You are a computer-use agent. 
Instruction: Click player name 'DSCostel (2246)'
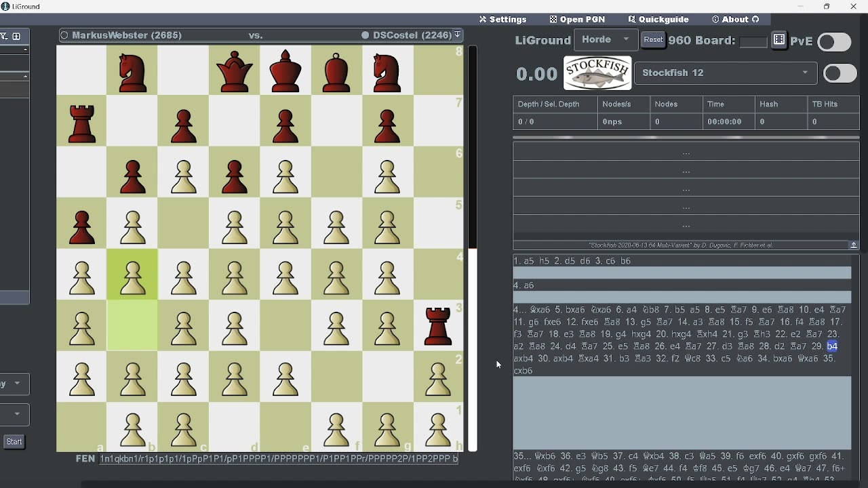pyautogui.click(x=412, y=35)
